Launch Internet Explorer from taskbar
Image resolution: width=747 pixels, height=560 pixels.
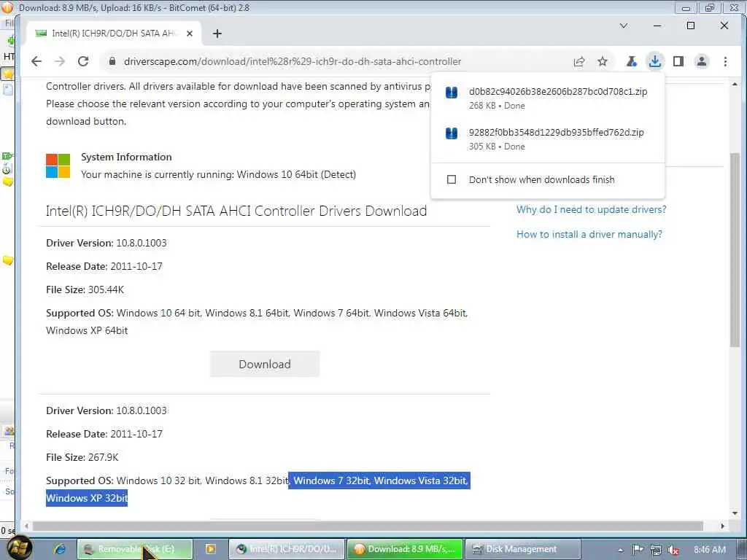[60, 549]
